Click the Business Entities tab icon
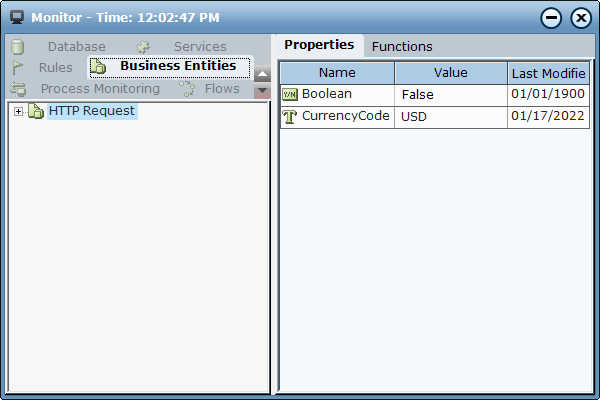601x400 pixels. click(x=99, y=66)
